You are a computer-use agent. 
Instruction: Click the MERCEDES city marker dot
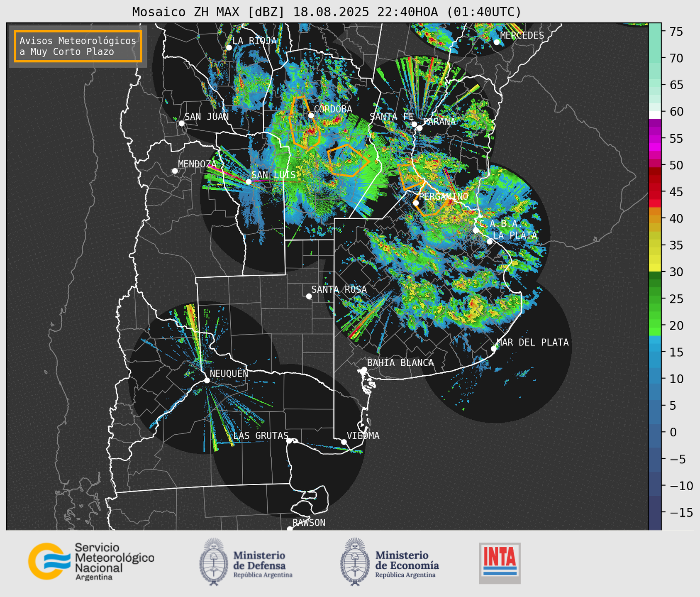[x=496, y=42]
